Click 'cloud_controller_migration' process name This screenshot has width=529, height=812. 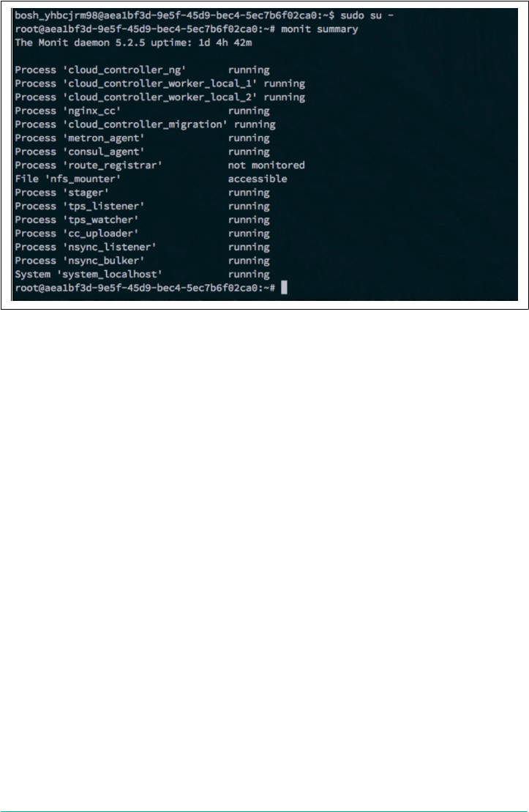(145, 124)
